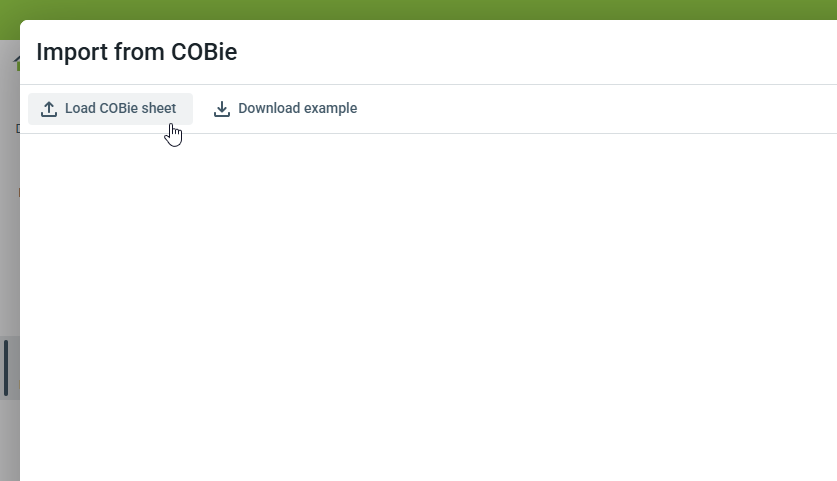This screenshot has width=837, height=481.
Task: Select the "Import from COBie" dialog title
Action: click(137, 52)
